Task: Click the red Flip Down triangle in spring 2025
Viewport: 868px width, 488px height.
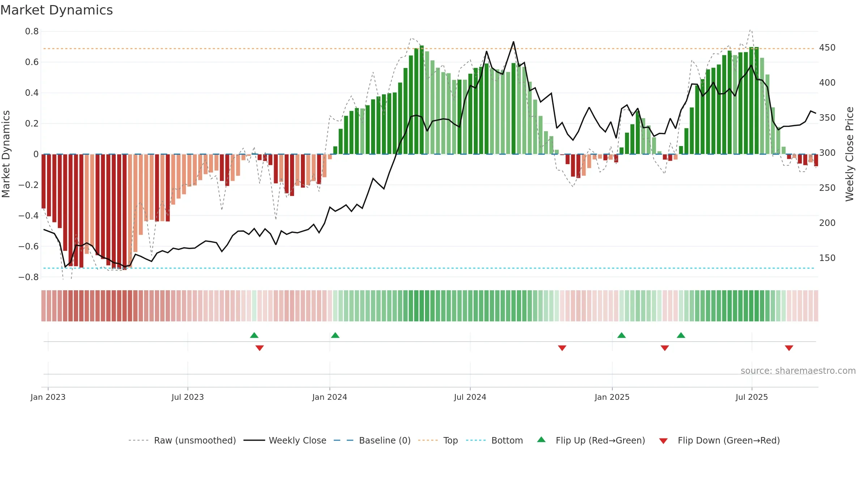Action: [x=665, y=348]
